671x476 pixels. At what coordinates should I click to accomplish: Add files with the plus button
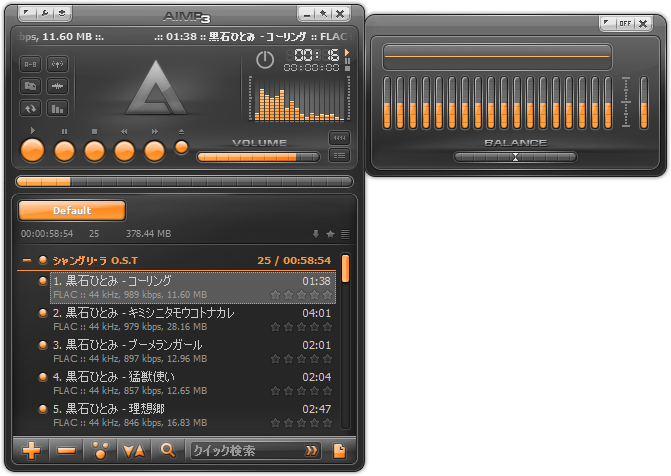click(x=31, y=450)
